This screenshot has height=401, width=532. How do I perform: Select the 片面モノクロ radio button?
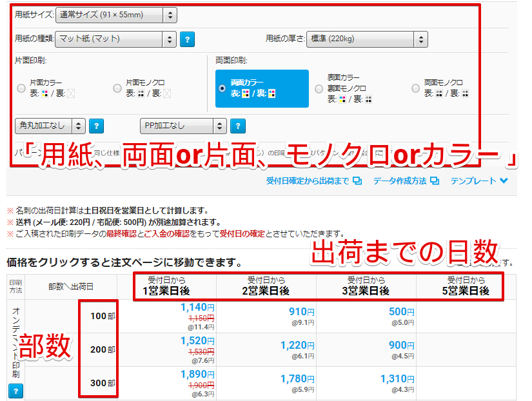click(x=117, y=88)
